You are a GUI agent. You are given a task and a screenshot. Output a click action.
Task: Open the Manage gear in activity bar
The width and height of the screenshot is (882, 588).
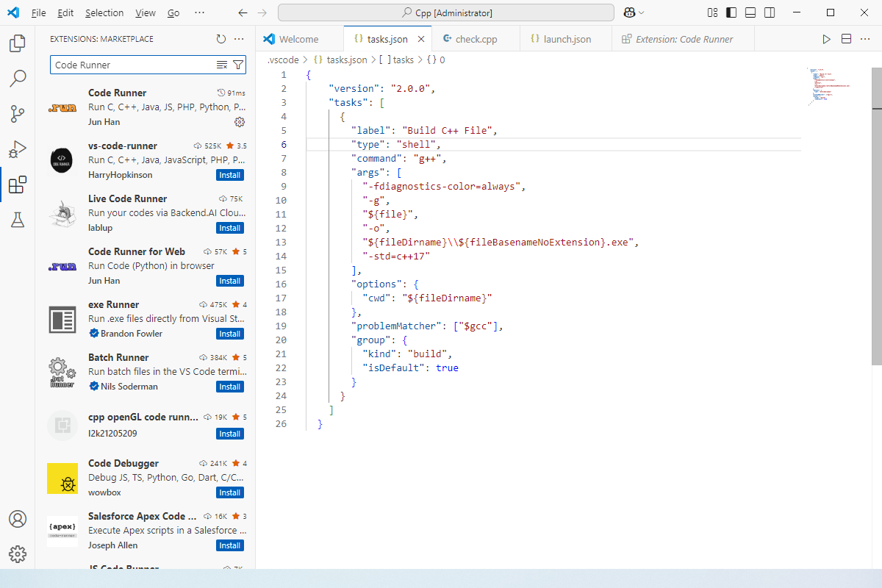(18, 554)
